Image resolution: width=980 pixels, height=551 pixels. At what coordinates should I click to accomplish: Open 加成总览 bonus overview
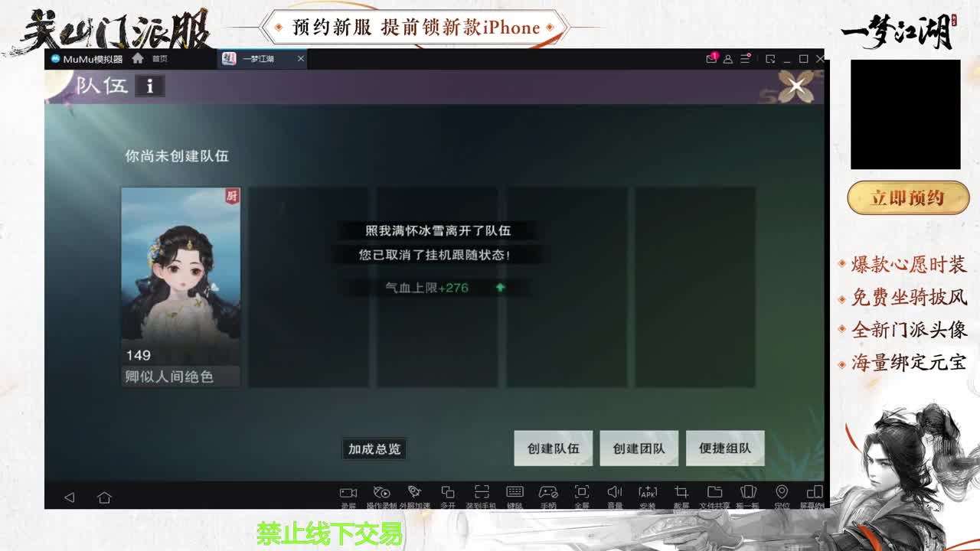pos(374,449)
